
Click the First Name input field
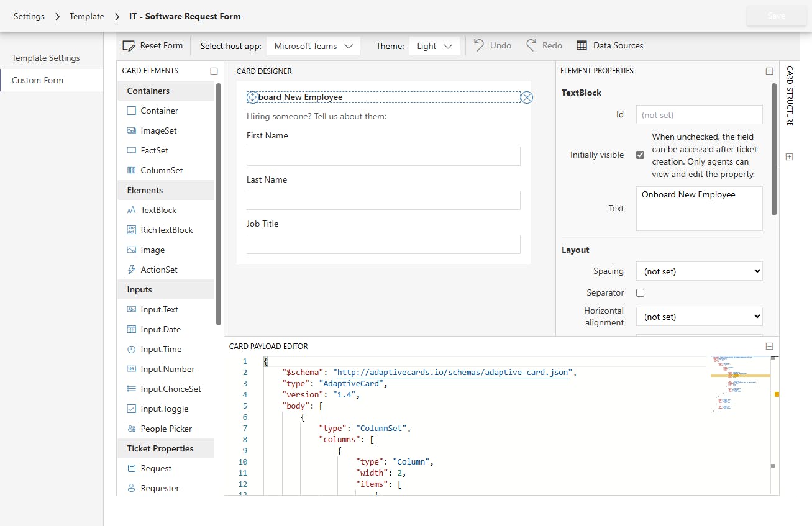pos(383,156)
